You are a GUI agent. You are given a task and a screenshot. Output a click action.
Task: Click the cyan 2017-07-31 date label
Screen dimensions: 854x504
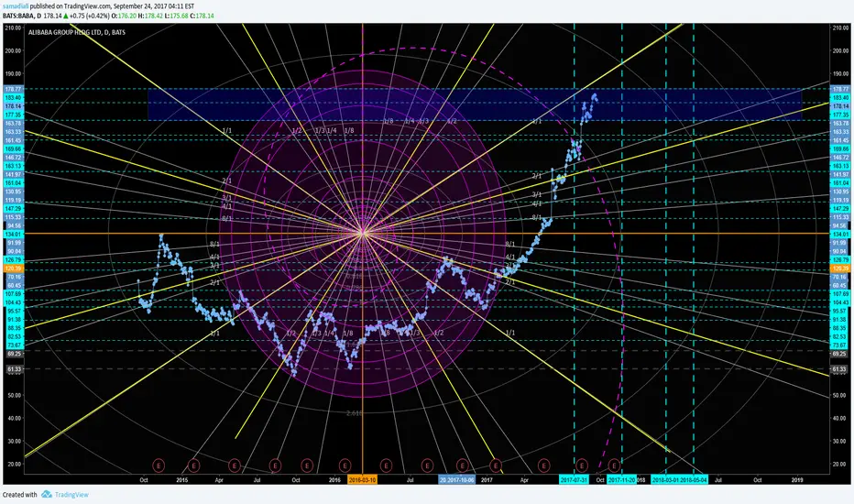(x=574, y=480)
